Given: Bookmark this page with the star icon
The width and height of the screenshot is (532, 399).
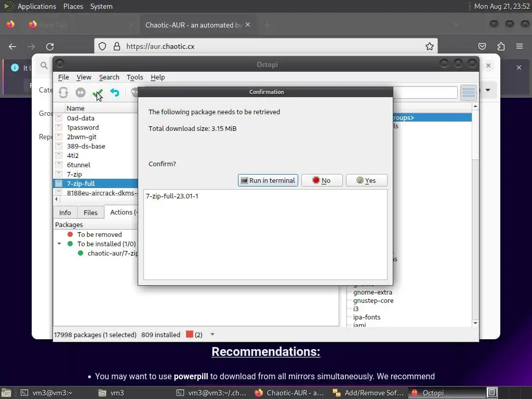Looking at the screenshot, I should (430, 46).
